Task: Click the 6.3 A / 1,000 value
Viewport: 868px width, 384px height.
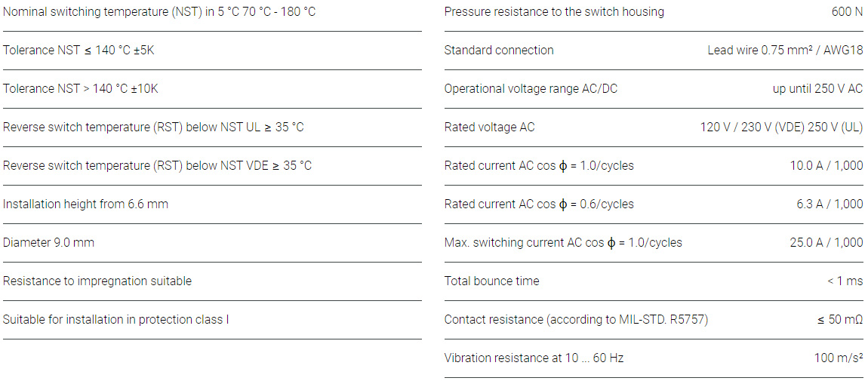Action: [x=830, y=204]
